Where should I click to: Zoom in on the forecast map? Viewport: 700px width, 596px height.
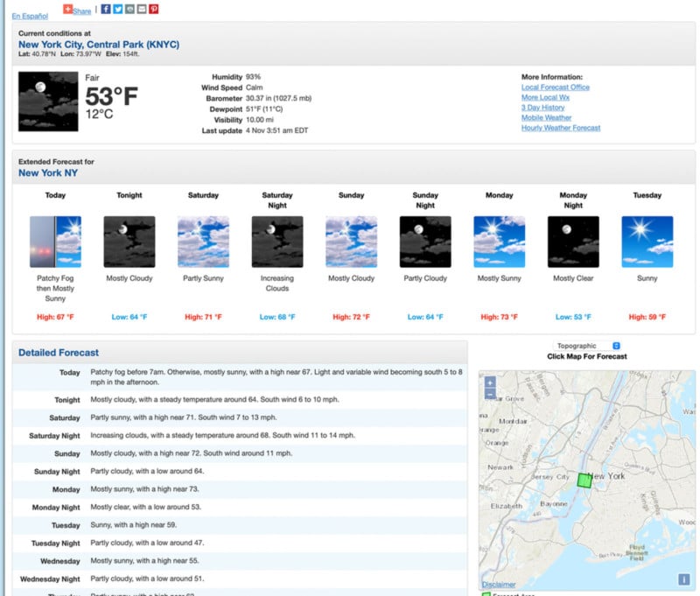(x=490, y=382)
